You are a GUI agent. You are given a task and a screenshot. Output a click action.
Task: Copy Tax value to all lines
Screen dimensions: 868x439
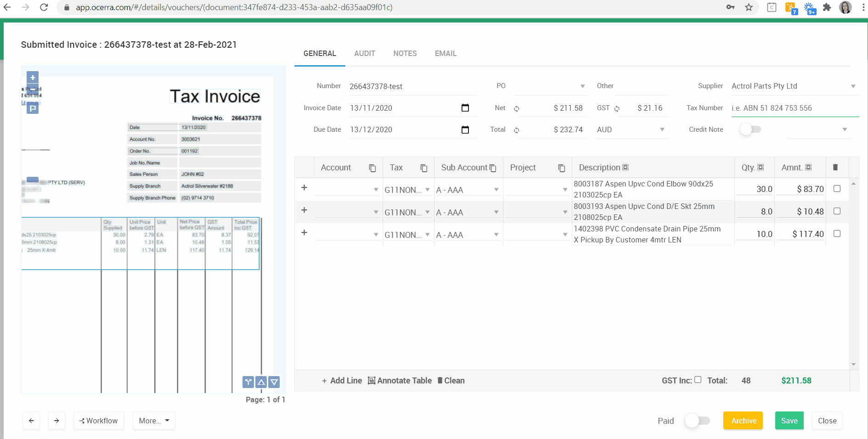tap(424, 169)
